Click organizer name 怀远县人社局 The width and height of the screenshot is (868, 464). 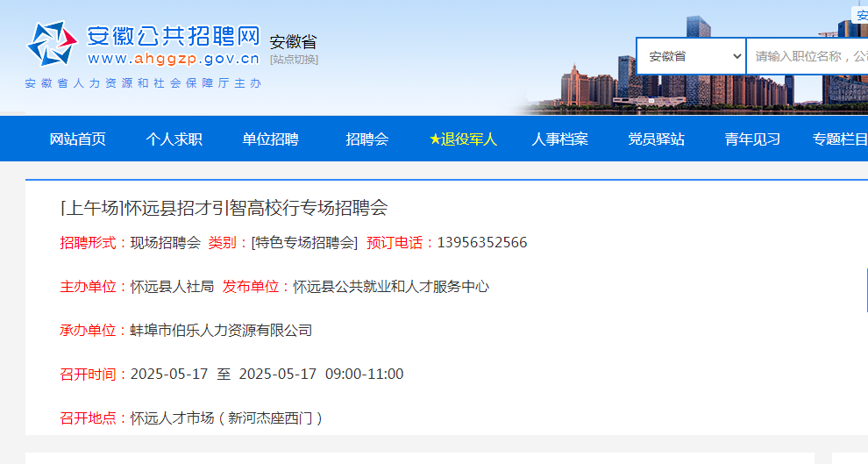tap(172, 286)
